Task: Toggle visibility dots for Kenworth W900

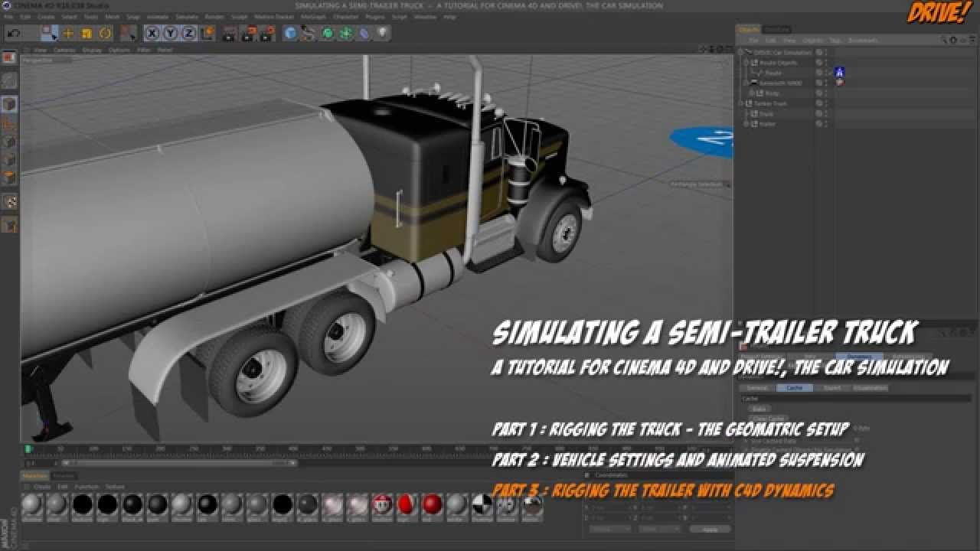Action: pyautogui.click(x=826, y=83)
